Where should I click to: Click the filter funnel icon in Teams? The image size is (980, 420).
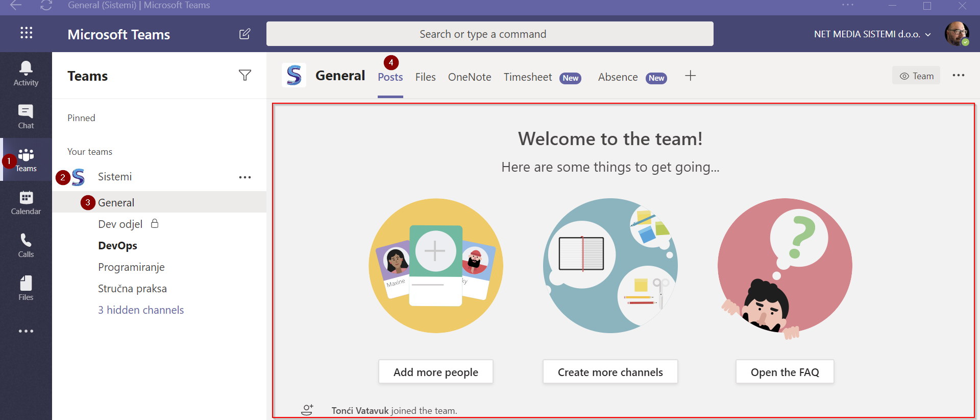tap(245, 76)
